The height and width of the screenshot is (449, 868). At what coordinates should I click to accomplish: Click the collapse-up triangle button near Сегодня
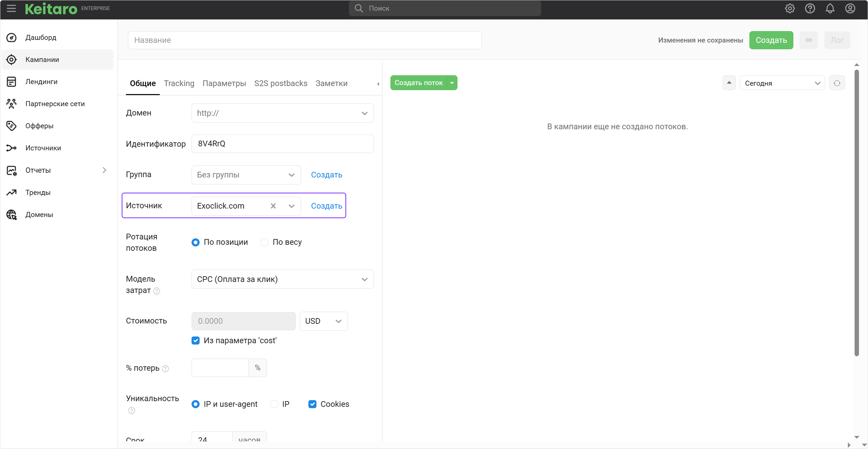pyautogui.click(x=729, y=83)
